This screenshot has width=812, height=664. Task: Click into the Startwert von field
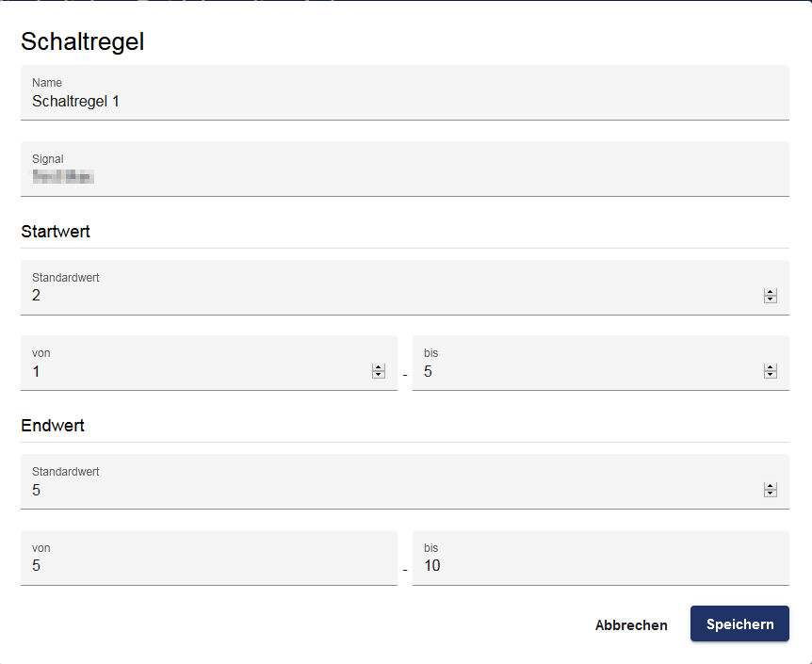point(209,363)
